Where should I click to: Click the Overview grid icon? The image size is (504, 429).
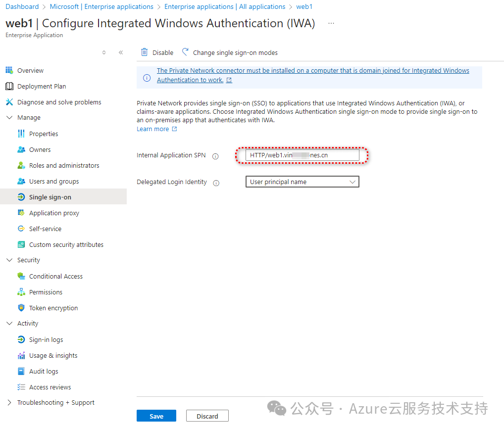click(9, 70)
